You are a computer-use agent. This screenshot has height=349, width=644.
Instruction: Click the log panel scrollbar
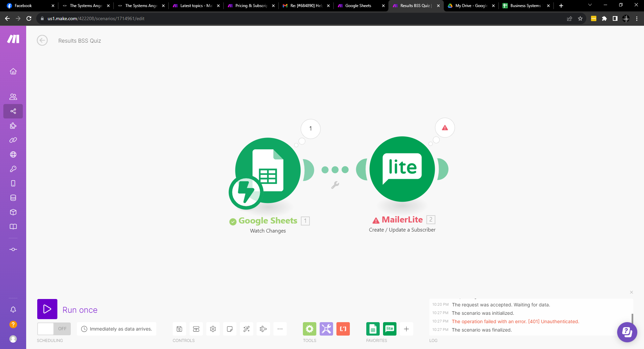coord(632,319)
